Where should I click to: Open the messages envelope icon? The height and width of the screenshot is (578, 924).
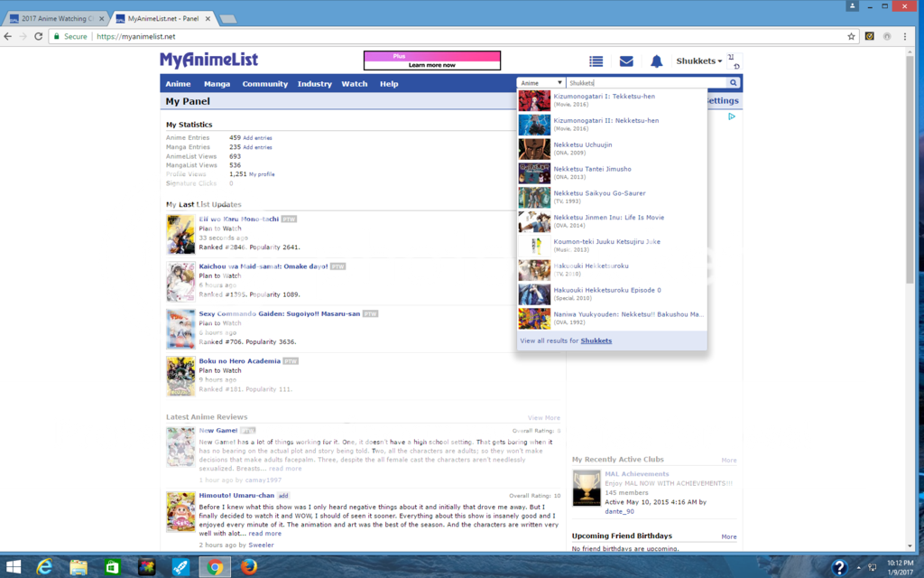click(x=626, y=61)
